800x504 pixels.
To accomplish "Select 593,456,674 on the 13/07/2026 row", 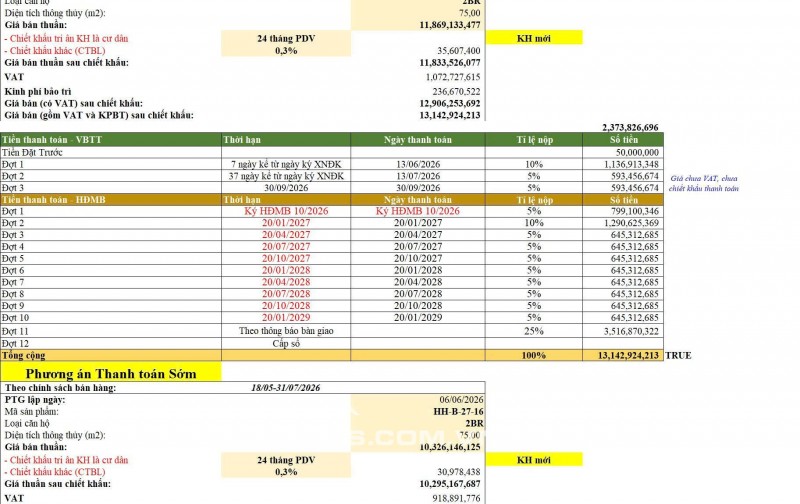I will (635, 176).
